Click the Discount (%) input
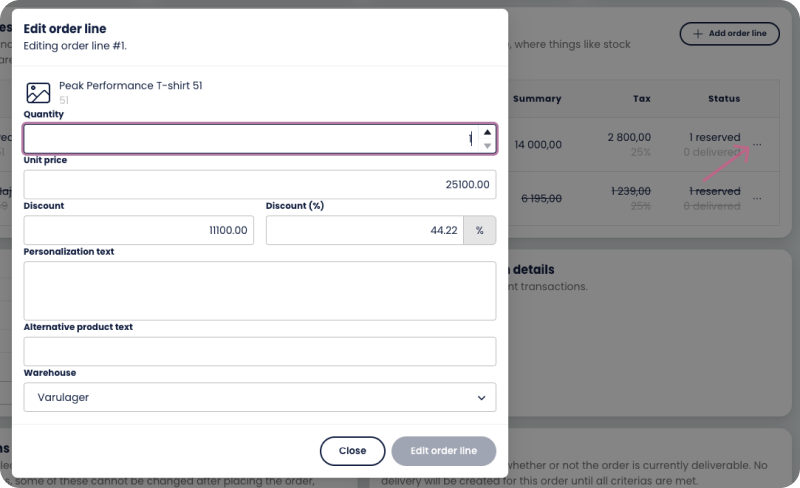Screen dimensions: 800x488 (365, 230)
